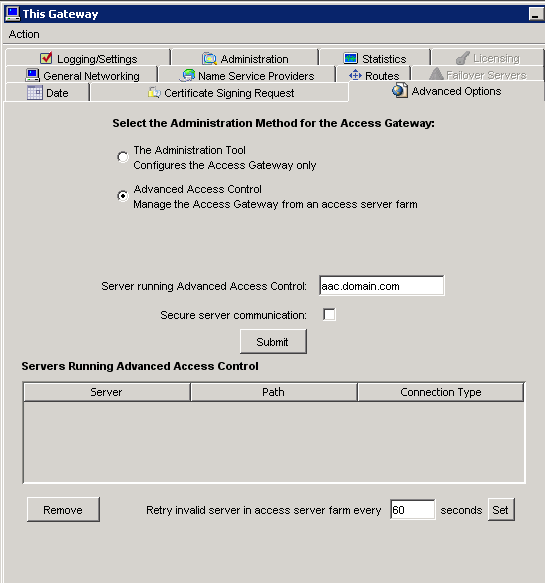Open the Action menu
545x583 pixels.
coord(24,34)
